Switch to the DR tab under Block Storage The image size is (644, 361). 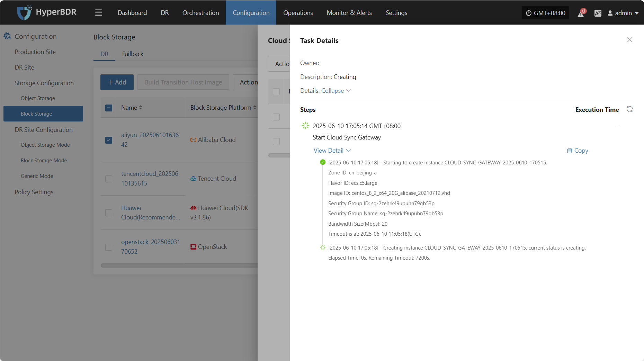pyautogui.click(x=104, y=54)
